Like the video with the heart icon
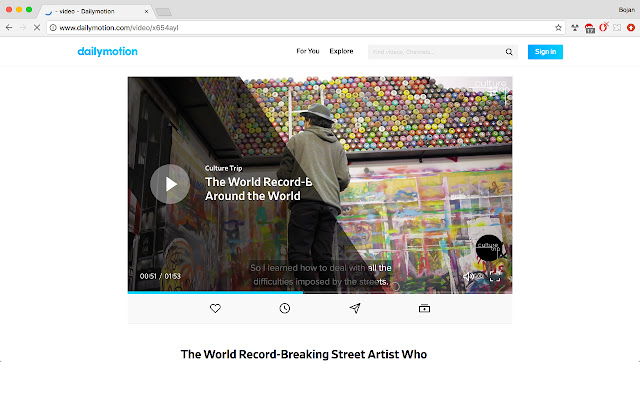640x400 pixels. tap(216, 309)
